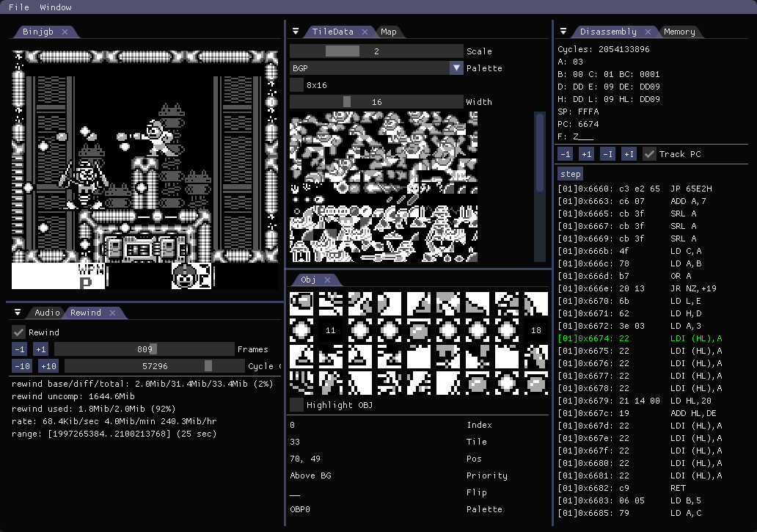Click the RET instruction line at 0x6682

coord(622,487)
